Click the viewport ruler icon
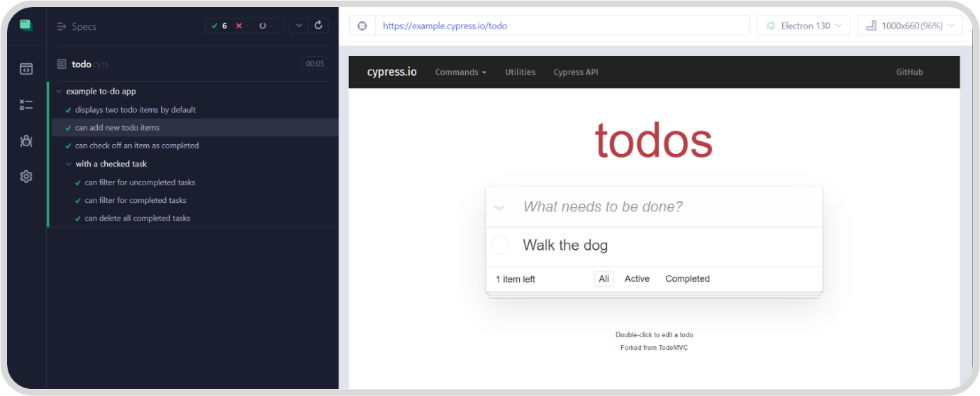This screenshot has height=396, width=980. click(872, 26)
